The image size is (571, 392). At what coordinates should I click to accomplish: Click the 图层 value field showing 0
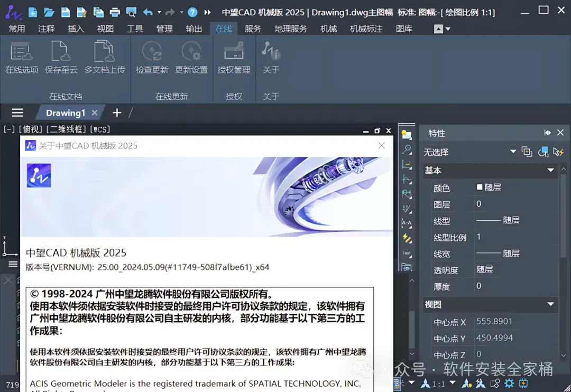[515, 204]
